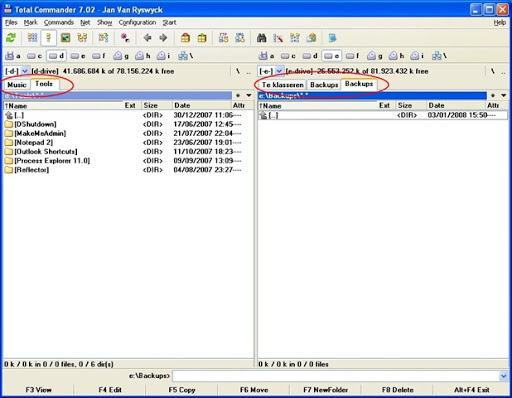Select drive d in left drive bar

pos(56,56)
